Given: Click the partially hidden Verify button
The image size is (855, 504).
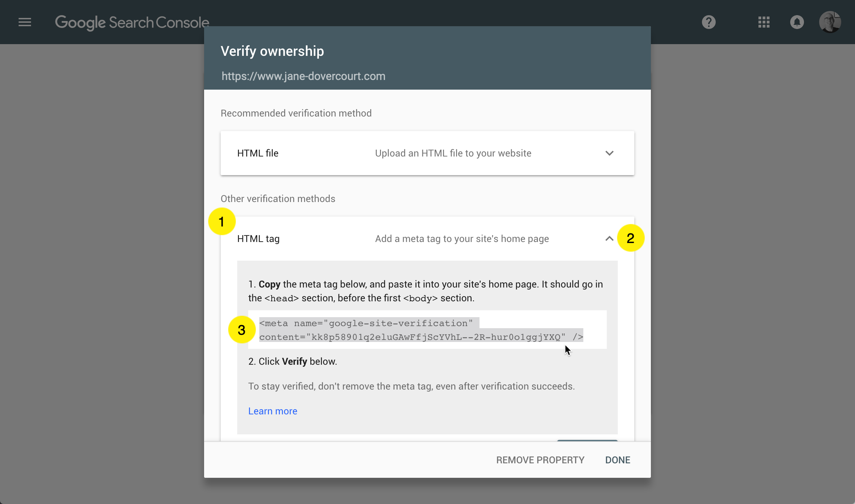Looking at the screenshot, I should pos(587,440).
